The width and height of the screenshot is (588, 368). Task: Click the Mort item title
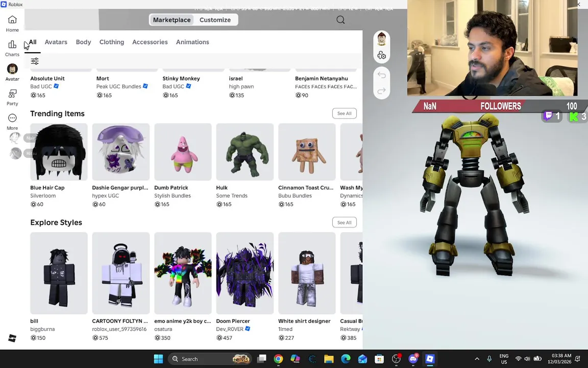click(x=103, y=79)
